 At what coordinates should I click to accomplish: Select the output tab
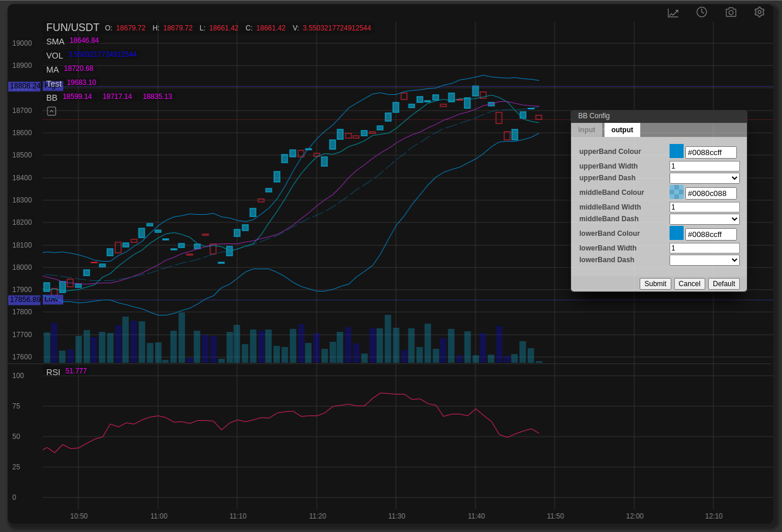click(622, 130)
